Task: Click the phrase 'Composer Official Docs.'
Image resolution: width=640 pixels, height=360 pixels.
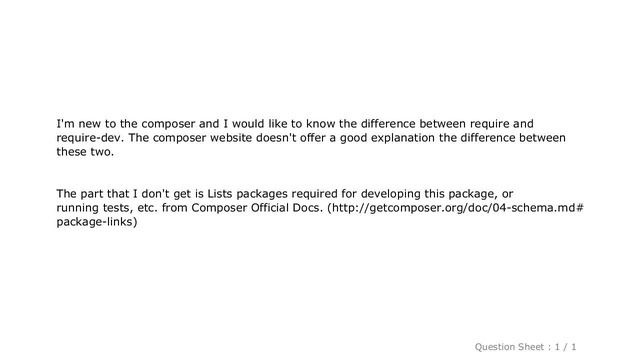Action: (x=257, y=208)
